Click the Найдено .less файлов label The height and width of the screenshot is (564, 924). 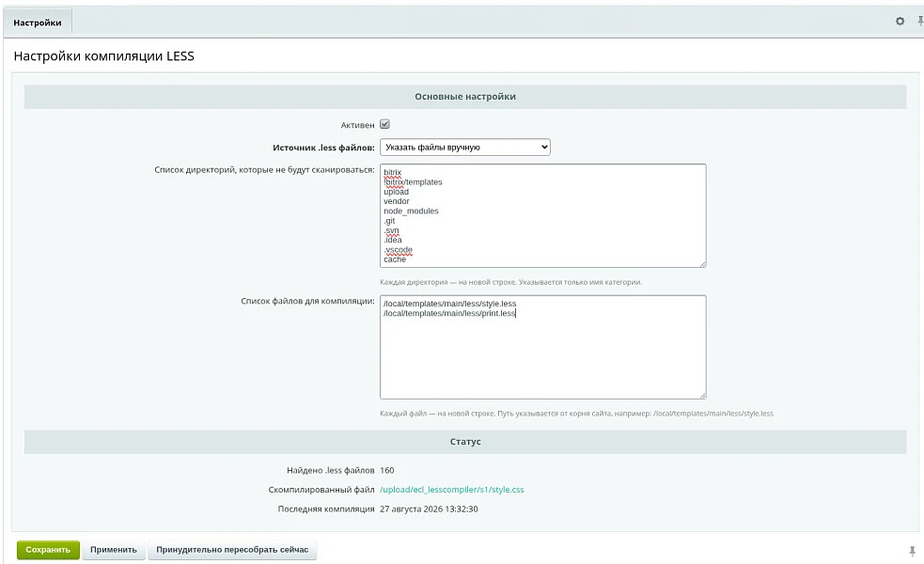(x=331, y=470)
